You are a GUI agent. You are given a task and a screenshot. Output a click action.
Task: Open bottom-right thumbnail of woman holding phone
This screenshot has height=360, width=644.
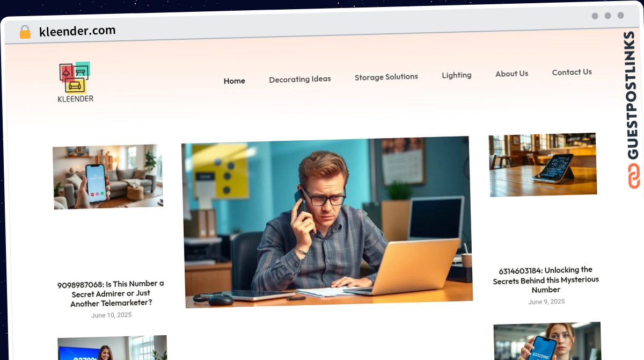[x=547, y=341]
